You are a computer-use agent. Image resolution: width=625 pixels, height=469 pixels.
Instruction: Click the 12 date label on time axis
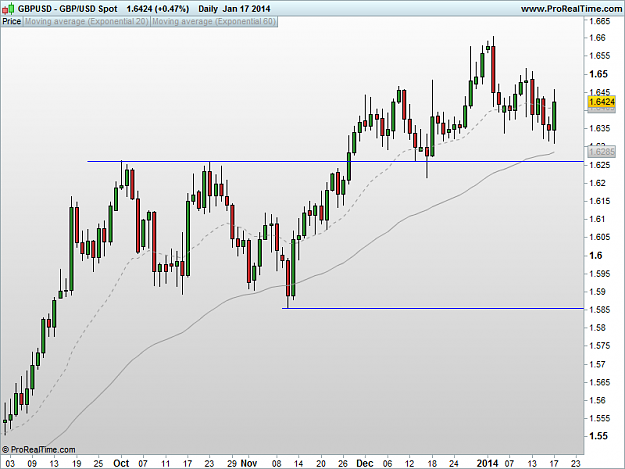click(410, 464)
